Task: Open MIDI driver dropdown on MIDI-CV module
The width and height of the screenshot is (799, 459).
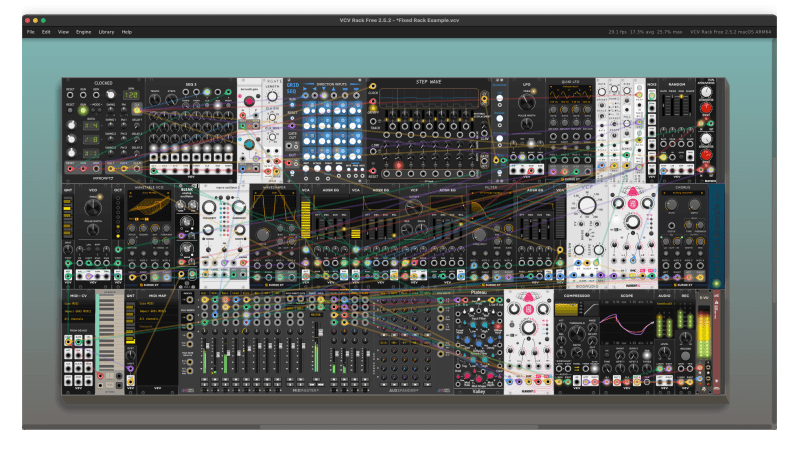Action: 78,304
